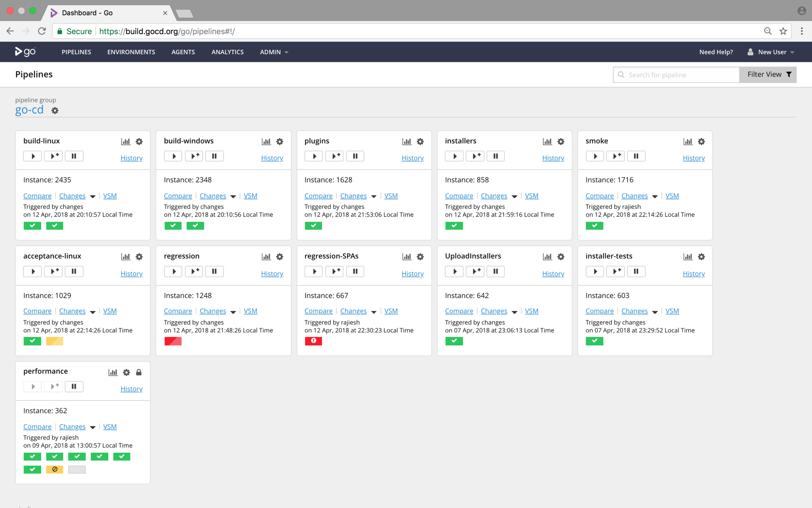
Task: Open settings gear next to go-cd group
Action: tap(55, 110)
